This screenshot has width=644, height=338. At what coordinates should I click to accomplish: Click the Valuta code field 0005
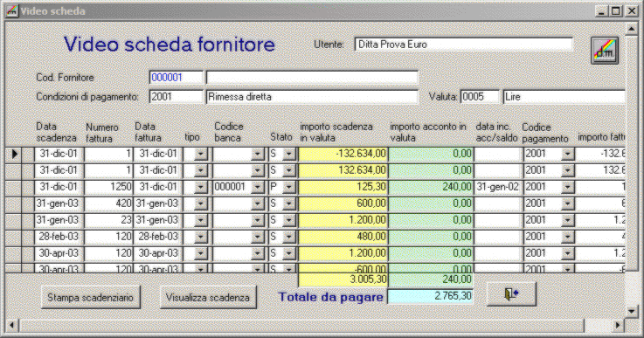point(480,97)
